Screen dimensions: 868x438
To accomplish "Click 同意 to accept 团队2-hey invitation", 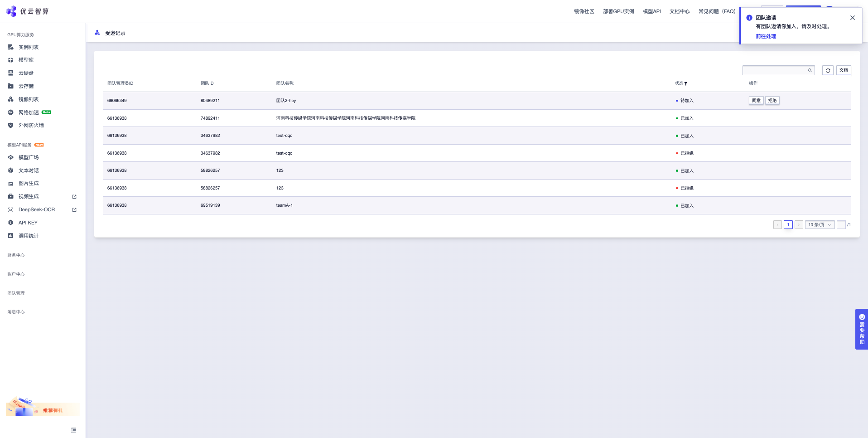I will point(756,101).
